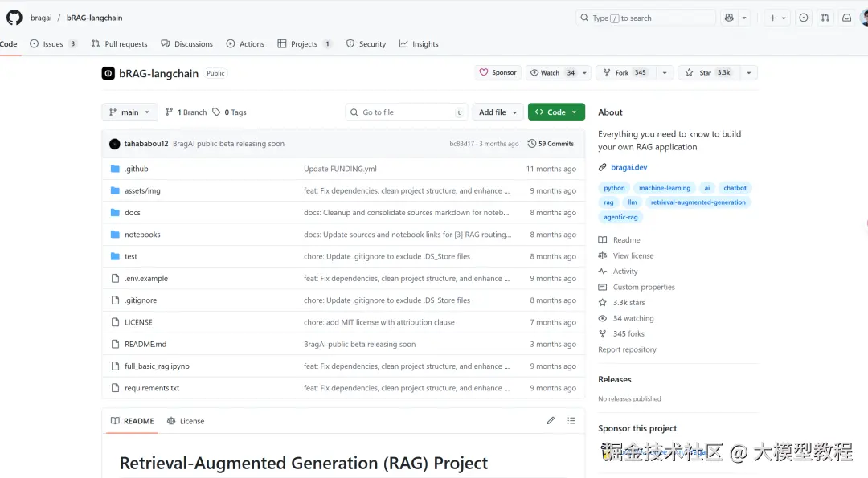This screenshot has height=478, width=868.
Task: Click the Copilot icon beside search
Action: click(729, 18)
